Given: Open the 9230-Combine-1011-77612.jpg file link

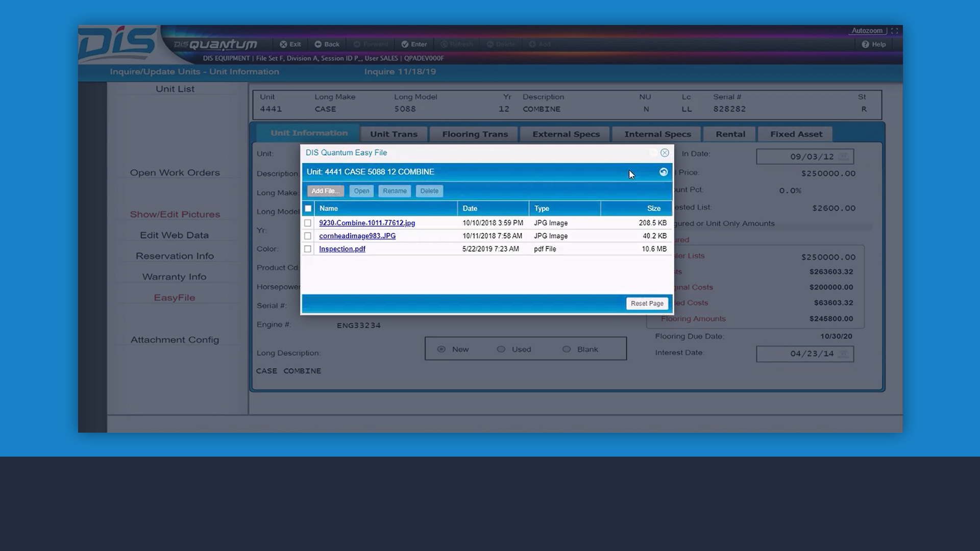Looking at the screenshot, I should [367, 223].
